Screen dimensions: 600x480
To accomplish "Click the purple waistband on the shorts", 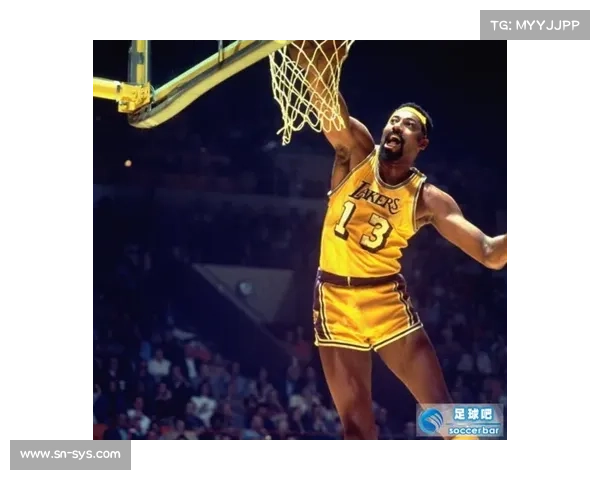I will click(x=356, y=279).
